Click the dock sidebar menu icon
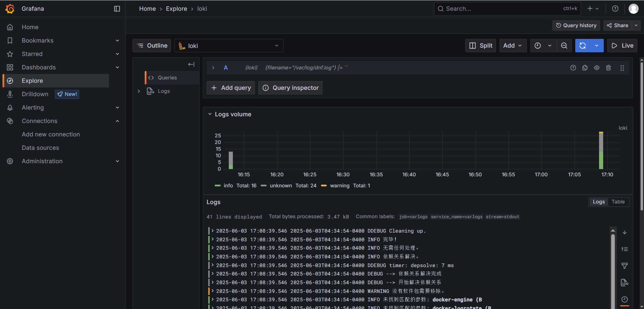This screenshot has height=309, width=644. tap(117, 9)
